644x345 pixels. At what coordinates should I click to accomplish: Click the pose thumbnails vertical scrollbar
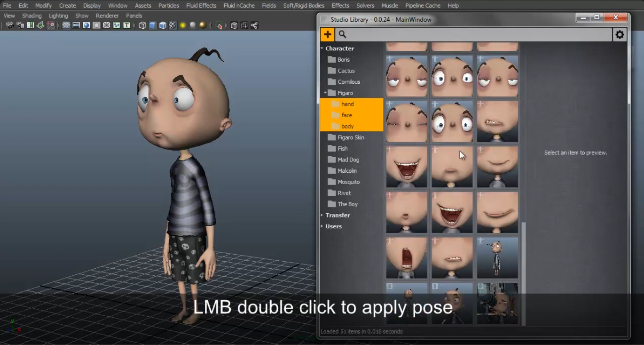(524, 273)
